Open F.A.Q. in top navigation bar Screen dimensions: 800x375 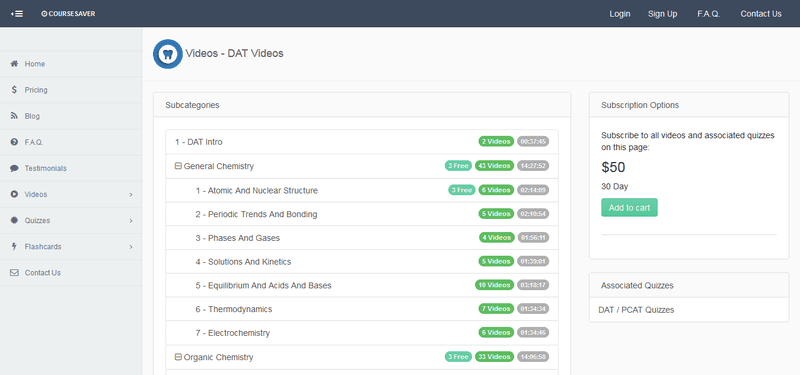[x=709, y=14]
